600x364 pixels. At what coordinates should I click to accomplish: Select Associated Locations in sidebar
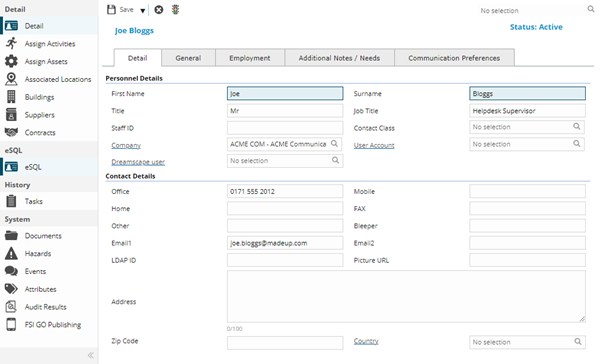click(49, 79)
